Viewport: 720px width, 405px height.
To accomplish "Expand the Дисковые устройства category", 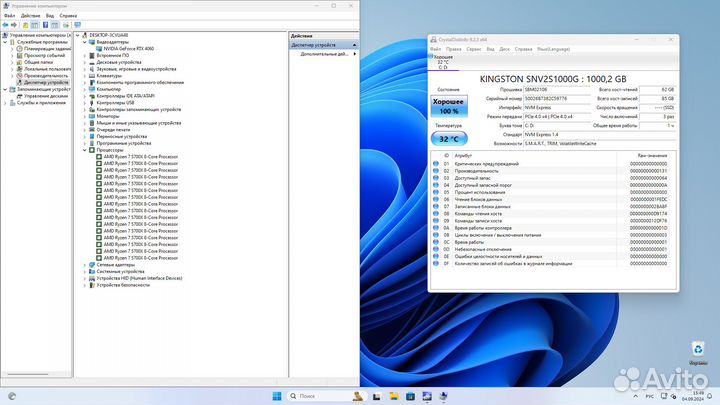I will pos(85,62).
